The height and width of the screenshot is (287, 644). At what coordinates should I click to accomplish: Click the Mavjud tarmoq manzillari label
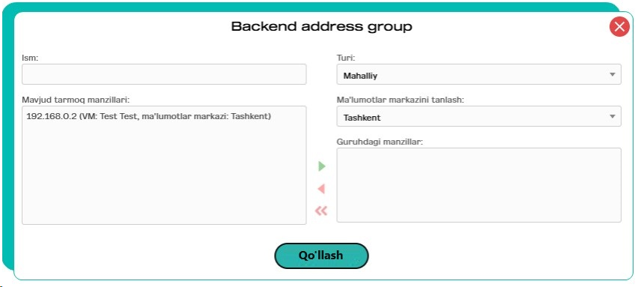point(76,100)
